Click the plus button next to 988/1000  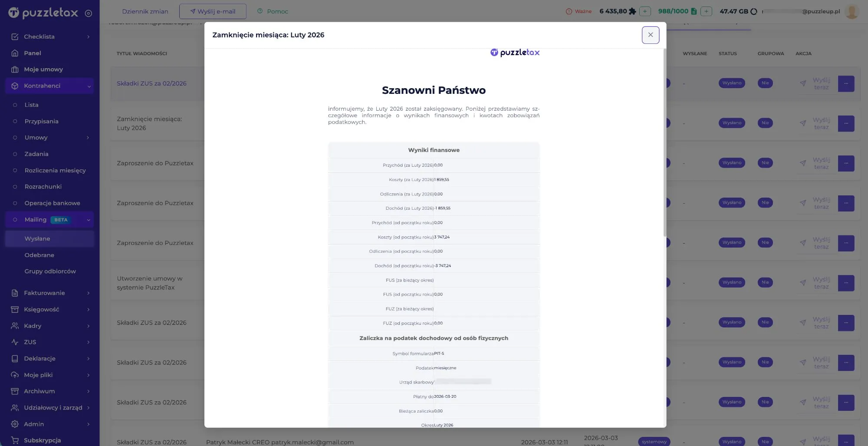(x=706, y=11)
